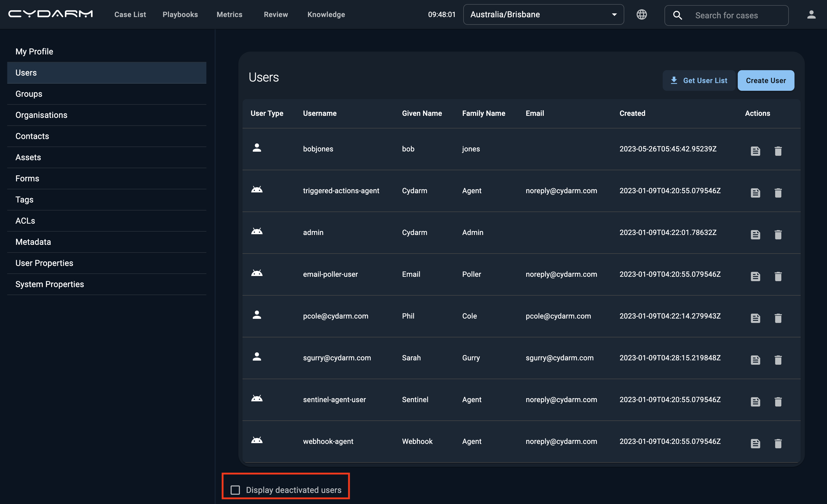The image size is (827, 504).
Task: Select My Profile in the sidebar
Action: click(107, 51)
